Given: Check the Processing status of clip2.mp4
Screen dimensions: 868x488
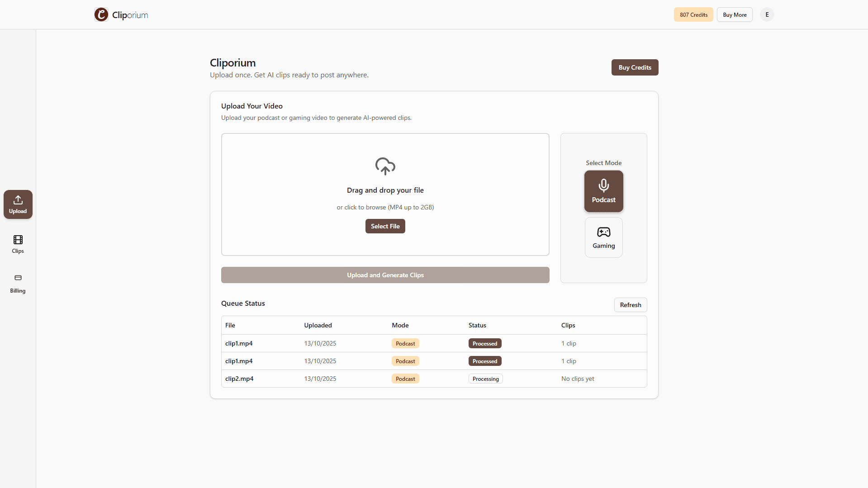Looking at the screenshot, I should [x=485, y=379].
